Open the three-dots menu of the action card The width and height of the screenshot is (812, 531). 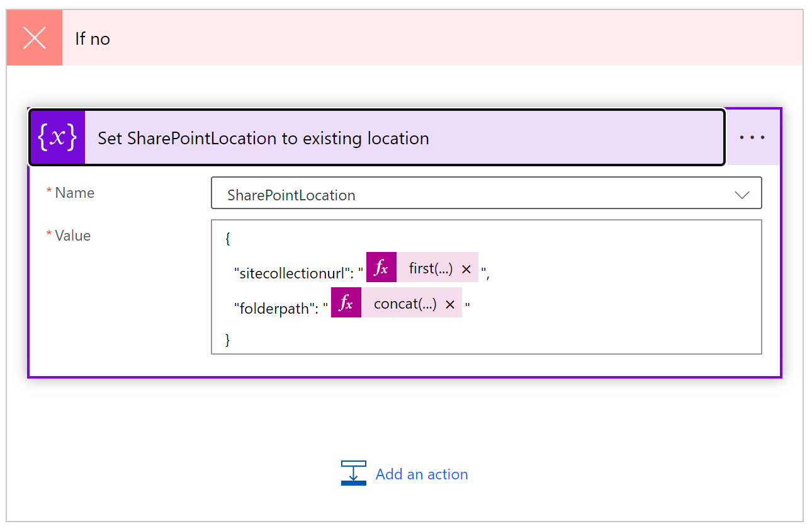point(752,137)
